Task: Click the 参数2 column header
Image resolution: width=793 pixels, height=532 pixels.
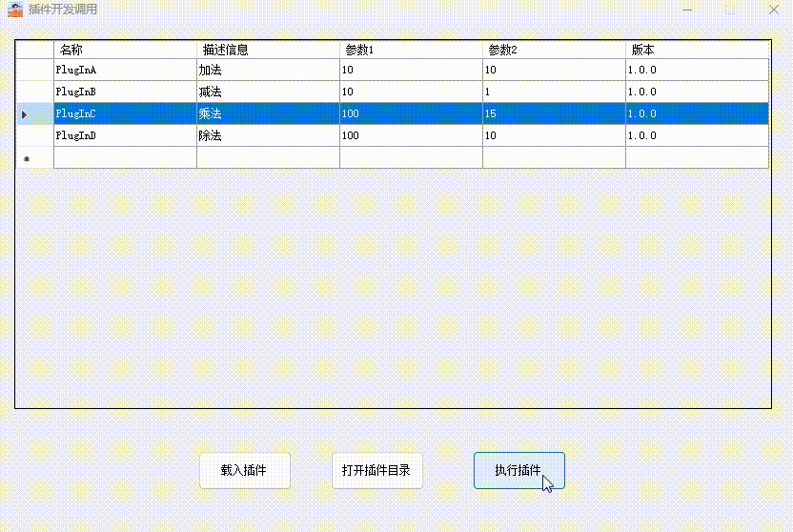Action: [554, 50]
